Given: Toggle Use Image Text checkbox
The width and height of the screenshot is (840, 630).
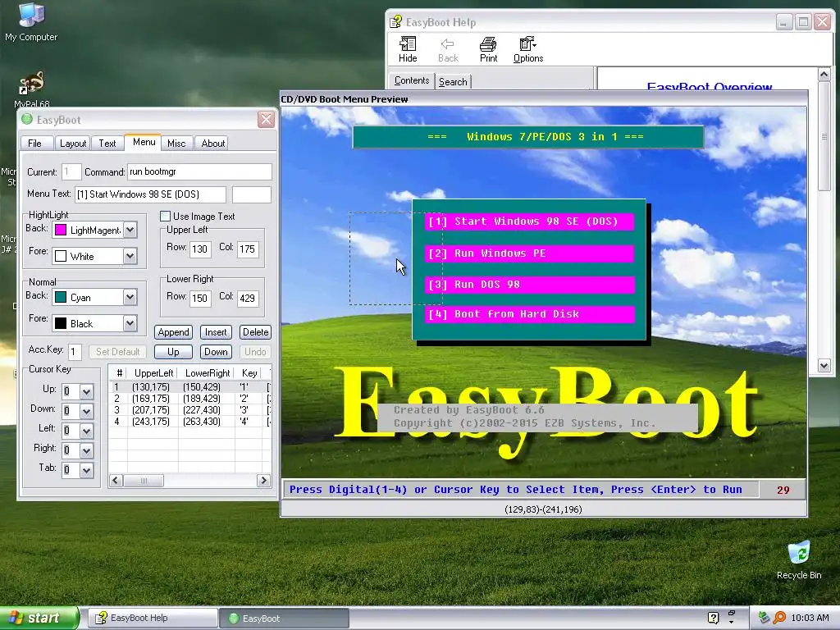Looking at the screenshot, I should click(x=166, y=217).
